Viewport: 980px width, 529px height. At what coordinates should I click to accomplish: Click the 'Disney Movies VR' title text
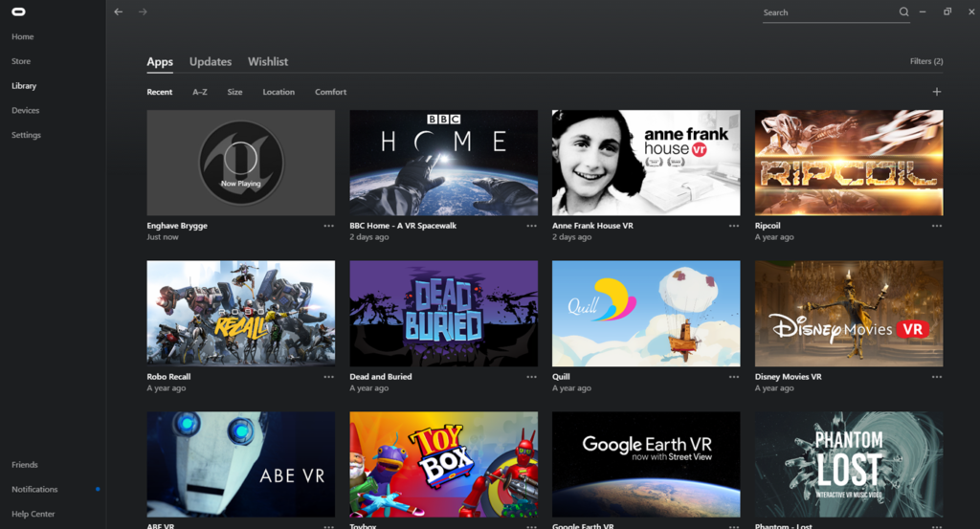point(789,377)
